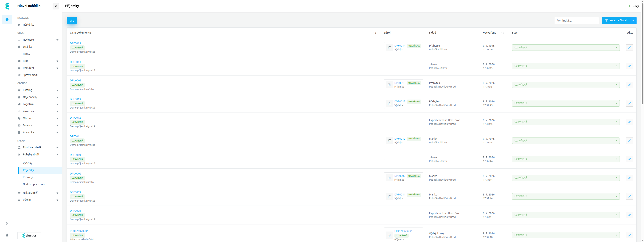Expand the Výroba section

coord(57,200)
